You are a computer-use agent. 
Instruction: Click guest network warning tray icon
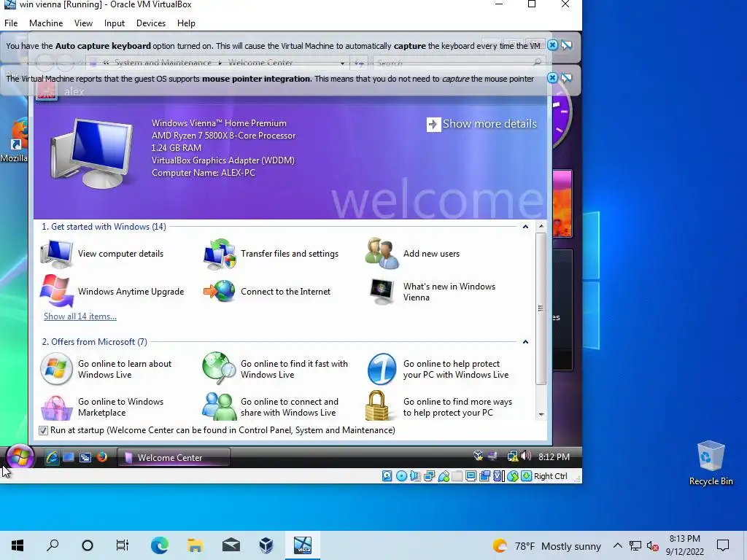pos(513,456)
